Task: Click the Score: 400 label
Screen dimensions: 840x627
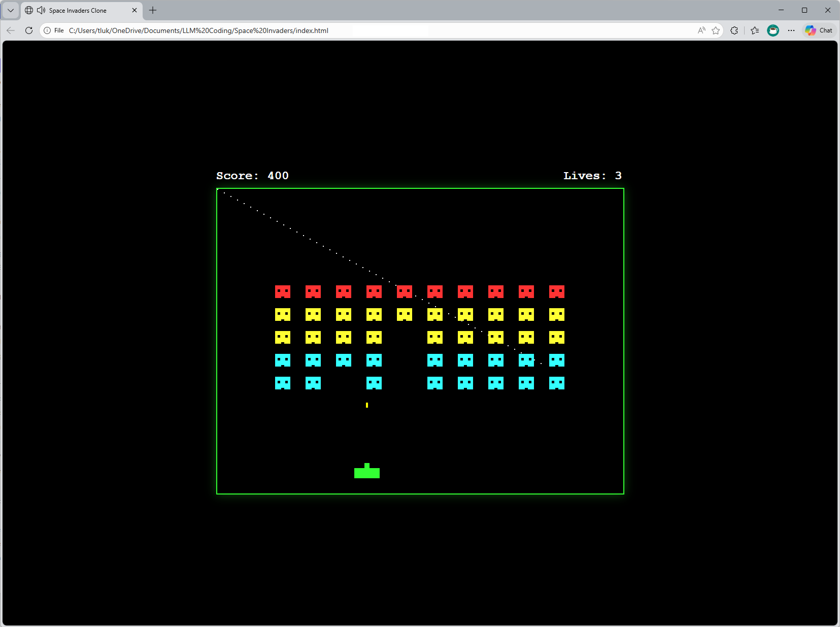Action: (x=252, y=176)
